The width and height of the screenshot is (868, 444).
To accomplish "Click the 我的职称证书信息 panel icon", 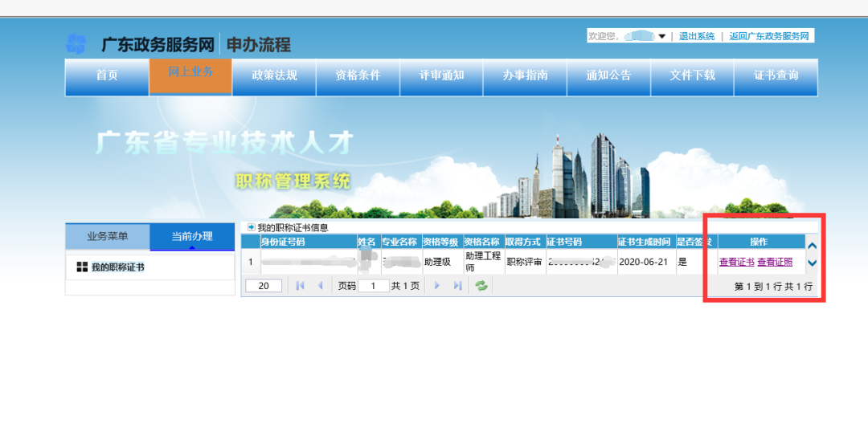I will point(251,227).
